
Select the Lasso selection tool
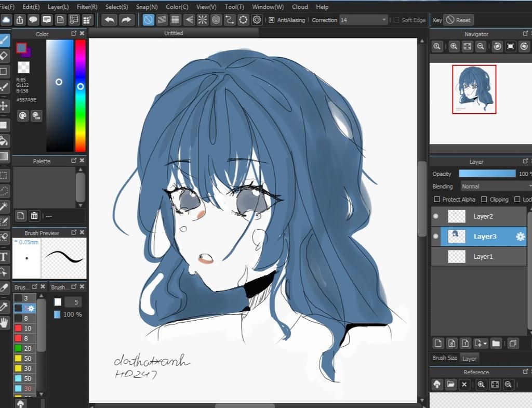[4, 190]
